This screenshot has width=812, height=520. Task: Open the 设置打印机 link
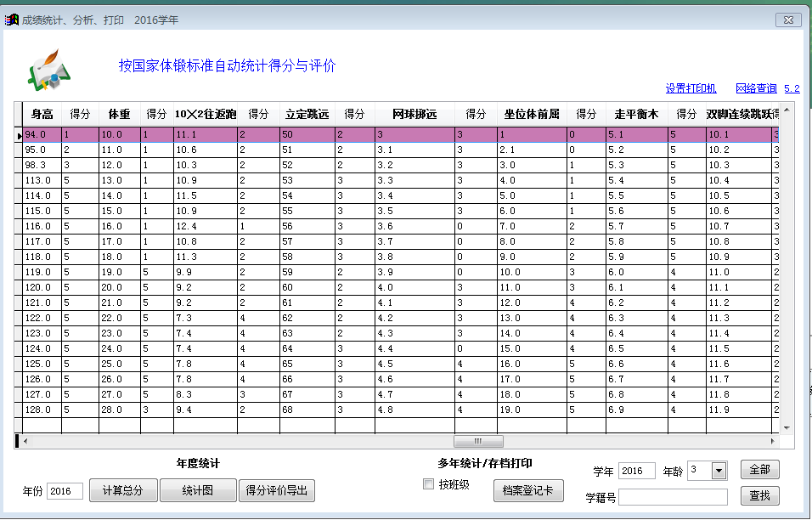pyautogui.click(x=691, y=88)
